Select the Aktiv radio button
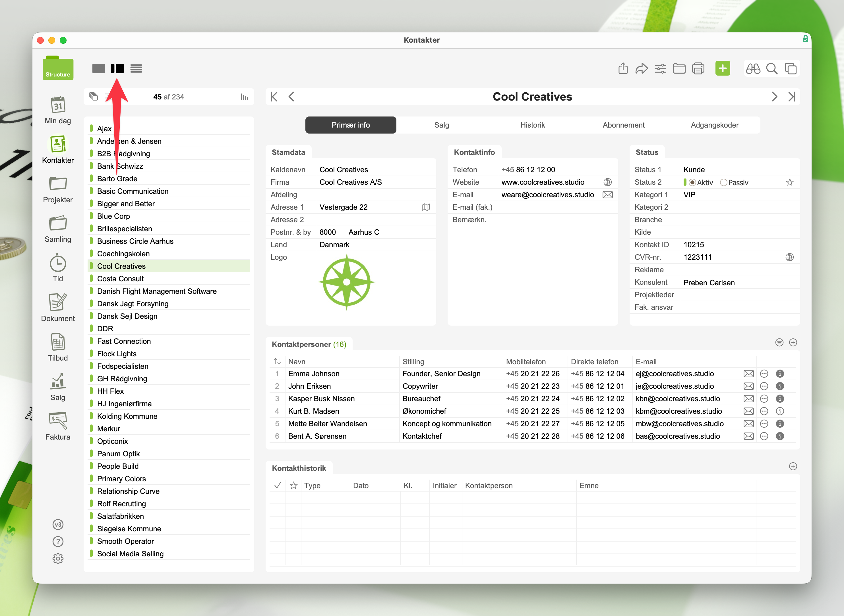Screen dimensions: 844x616 click(692, 183)
